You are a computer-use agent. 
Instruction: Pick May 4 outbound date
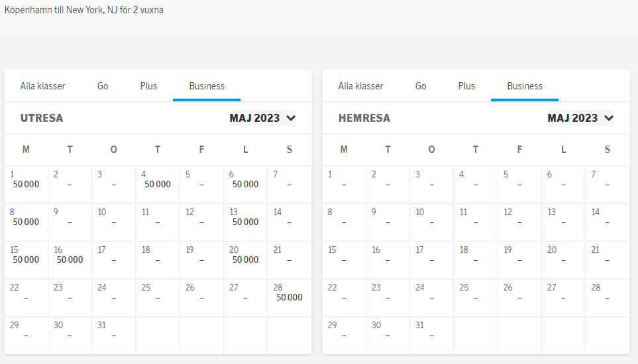coord(158,185)
